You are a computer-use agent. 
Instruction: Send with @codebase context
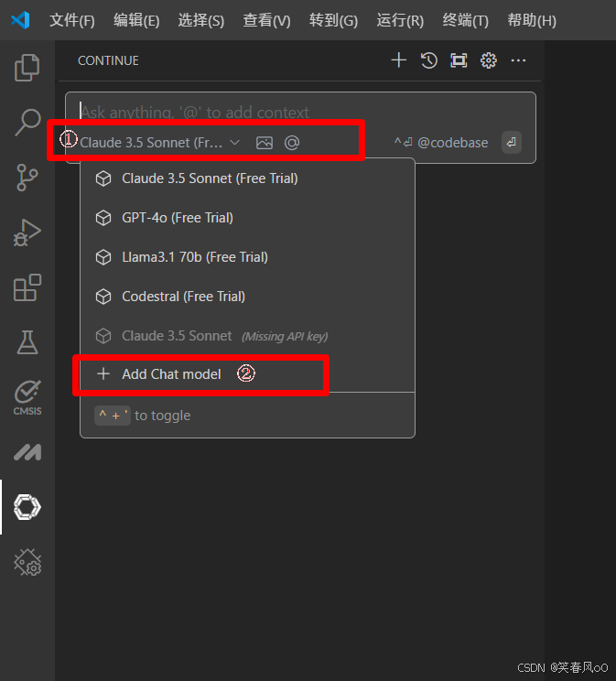[x=441, y=143]
